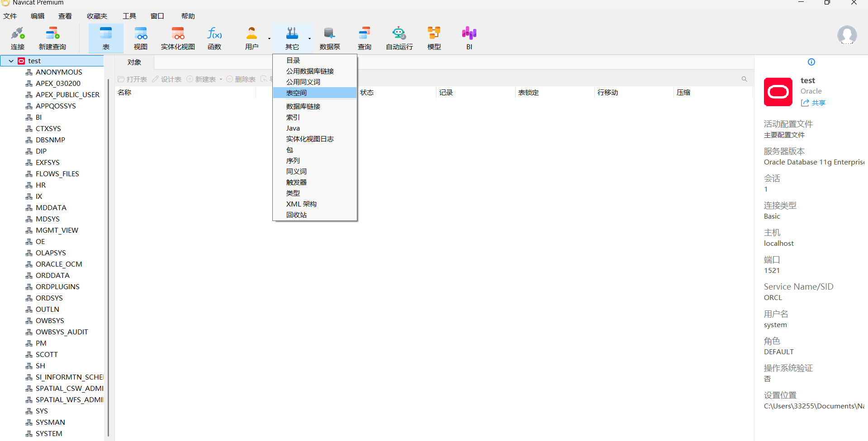Select the SYSMAN schema in tree
The height and width of the screenshot is (441, 868).
[x=50, y=422]
